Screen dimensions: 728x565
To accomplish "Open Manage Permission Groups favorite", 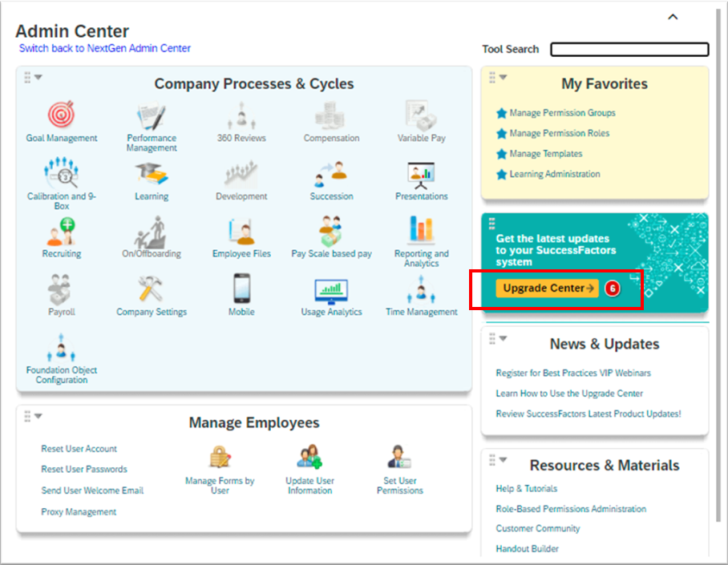I will 562,113.
